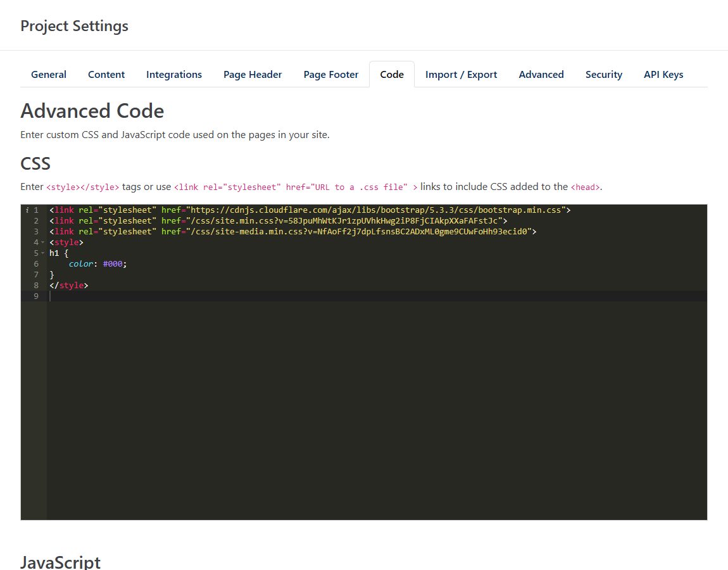Click the JavaScript section heading
Viewport: 728px width, 570px height.
(60, 562)
